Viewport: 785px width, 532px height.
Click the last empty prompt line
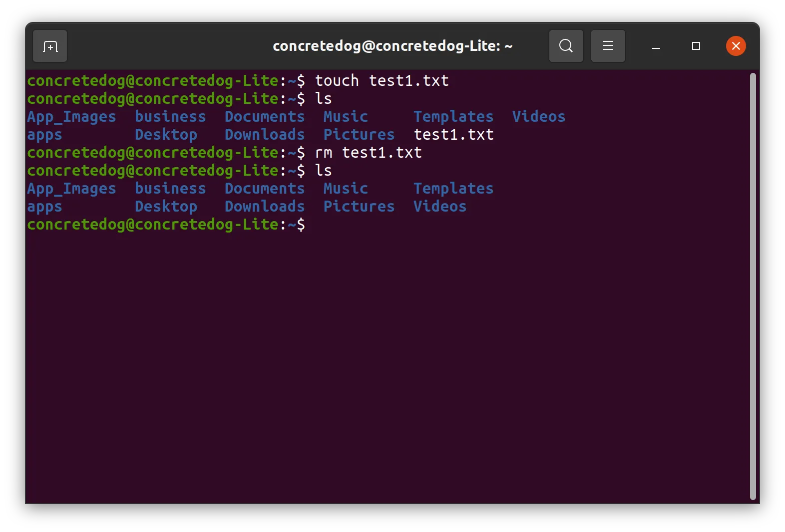click(166, 224)
